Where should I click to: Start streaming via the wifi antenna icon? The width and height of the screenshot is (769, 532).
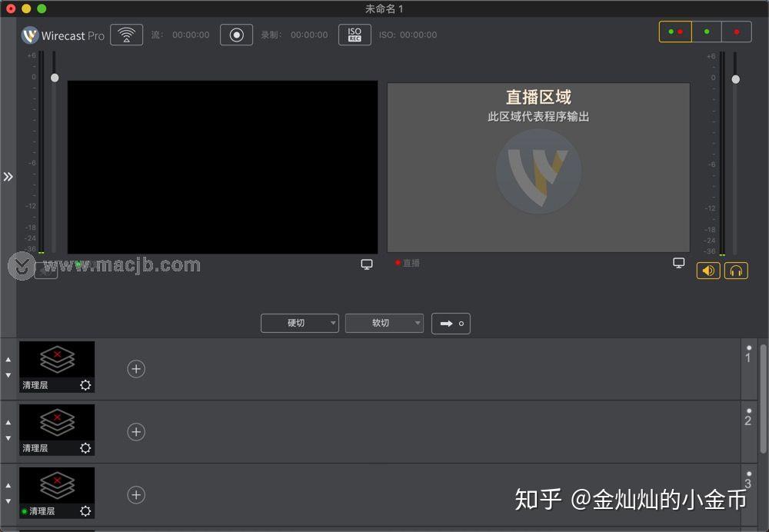(125, 34)
